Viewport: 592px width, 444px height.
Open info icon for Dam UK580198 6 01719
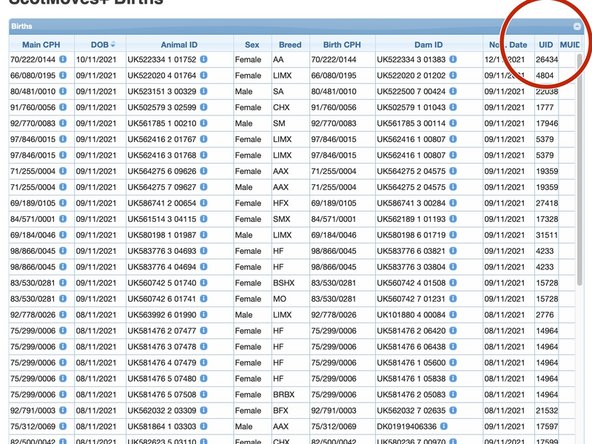pyautogui.click(x=453, y=235)
